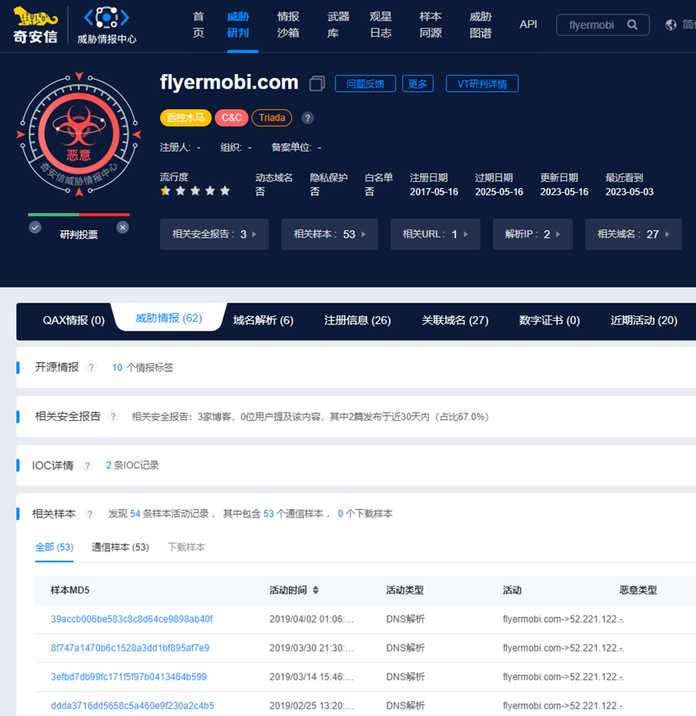Open sample MD5 39accb006be583c8c8d64ce9898ab40f link

132,619
